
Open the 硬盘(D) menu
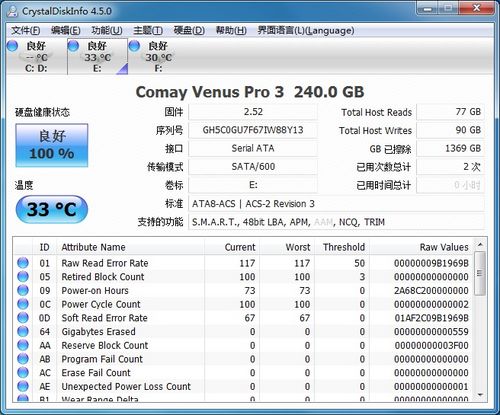(x=189, y=30)
